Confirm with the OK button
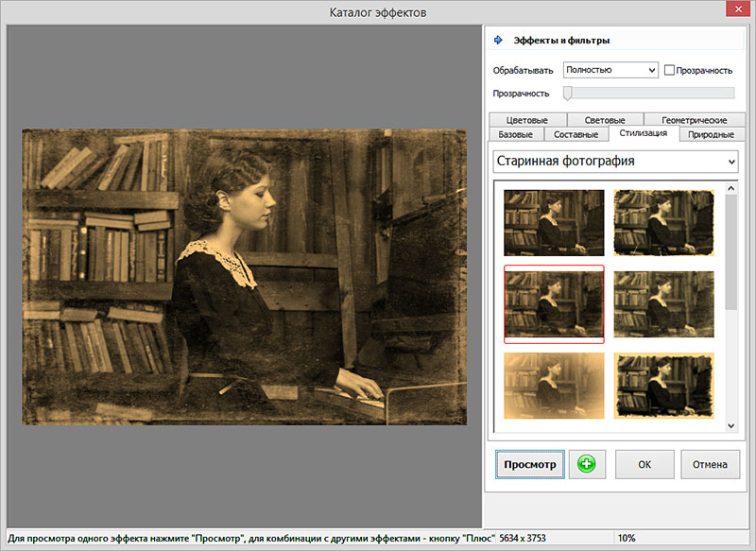Image resolution: width=756 pixels, height=551 pixels. tap(644, 464)
